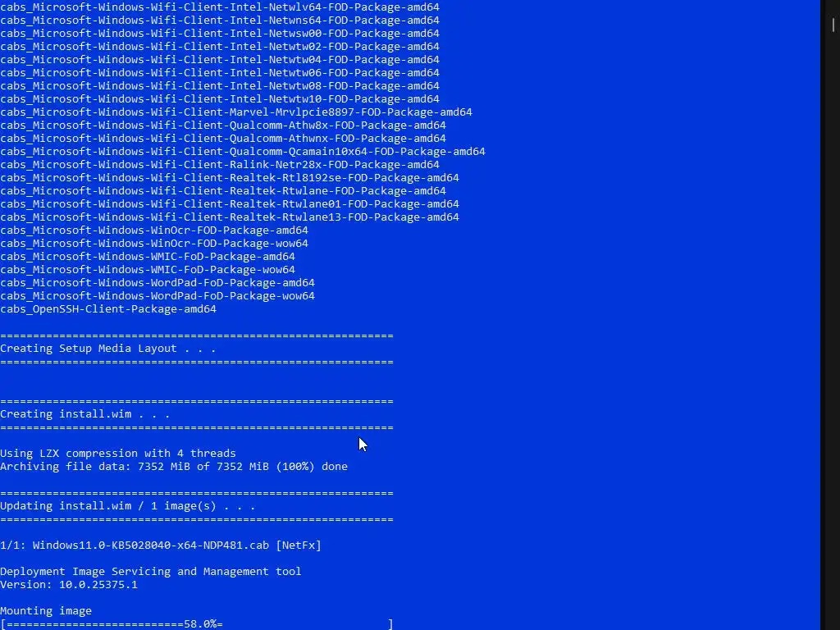Select the Intel-Netwns64-FOD-Package line
840x630 pixels.
(x=220, y=21)
